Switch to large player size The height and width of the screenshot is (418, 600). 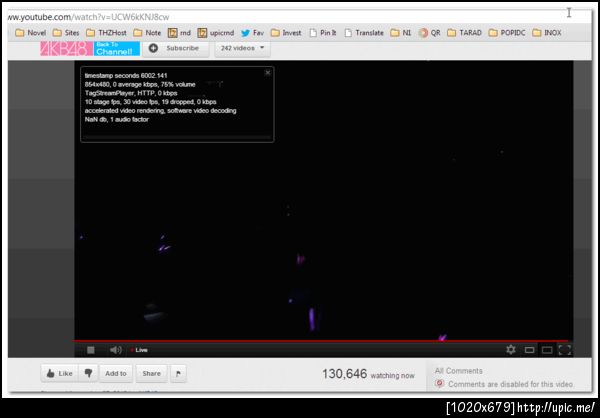pos(547,350)
